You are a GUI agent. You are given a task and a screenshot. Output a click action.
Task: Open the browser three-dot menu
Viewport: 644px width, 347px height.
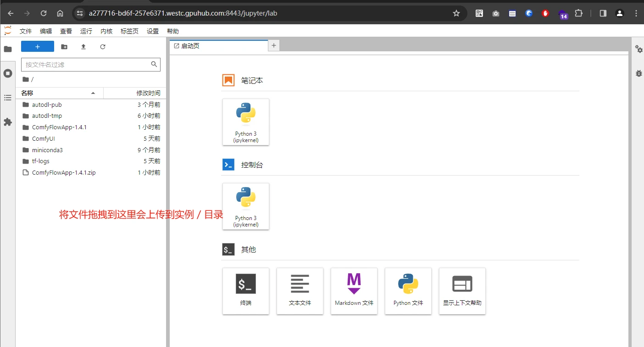pyautogui.click(x=636, y=13)
